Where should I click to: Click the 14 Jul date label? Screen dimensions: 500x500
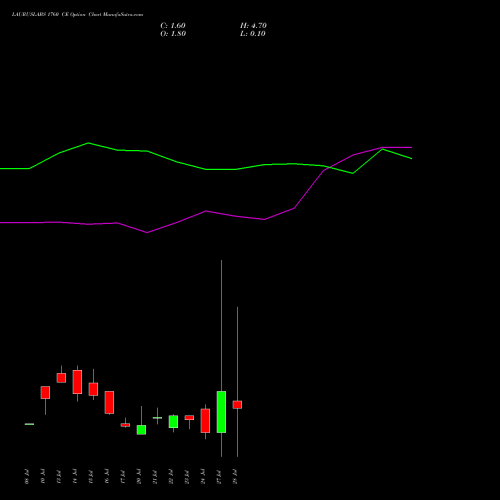coord(75,477)
